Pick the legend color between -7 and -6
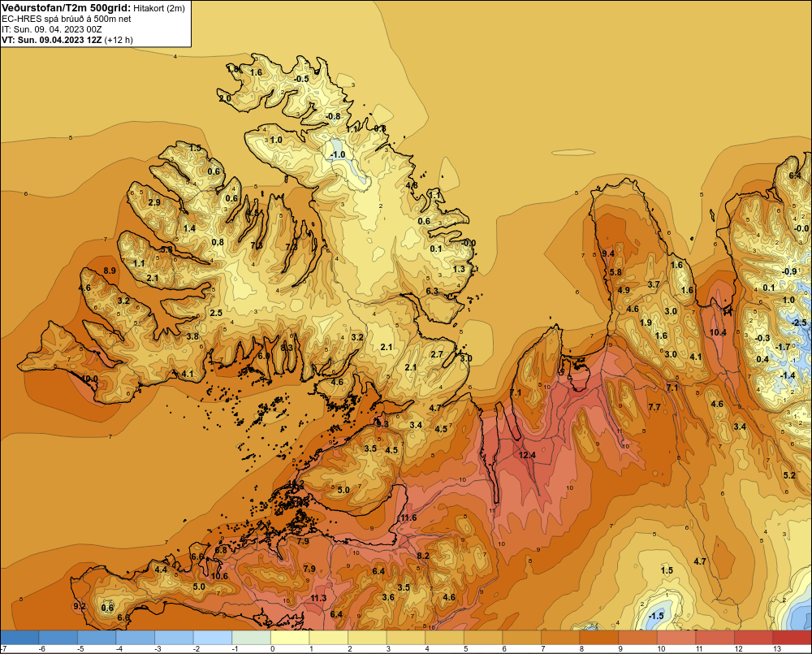This screenshot has width=812, height=654. coord(19,637)
